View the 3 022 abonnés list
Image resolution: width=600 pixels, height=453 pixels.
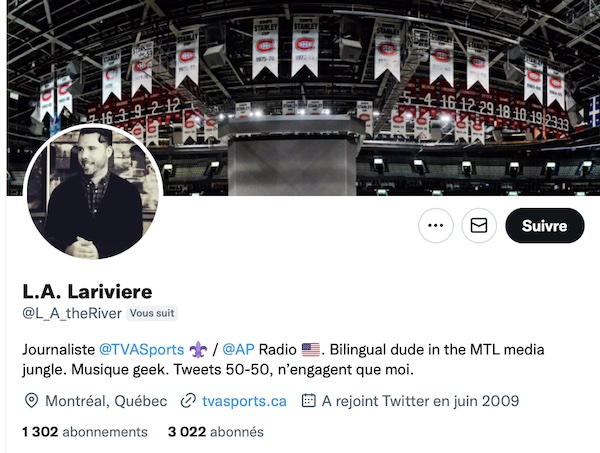[216, 432]
